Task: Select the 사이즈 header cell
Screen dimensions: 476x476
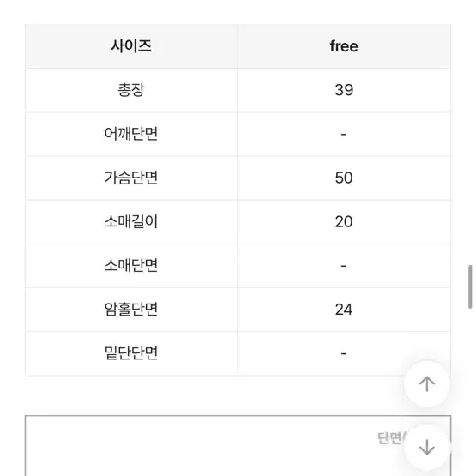Action: [131, 46]
